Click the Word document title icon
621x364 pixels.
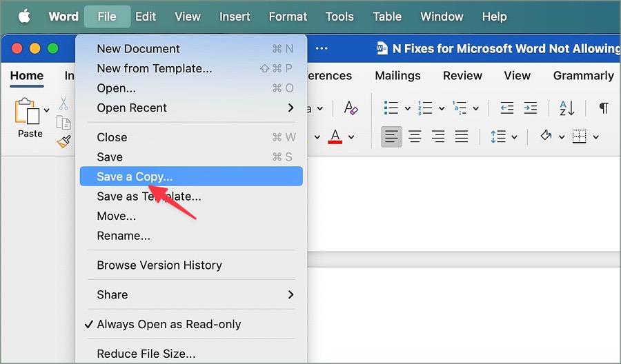pos(382,48)
